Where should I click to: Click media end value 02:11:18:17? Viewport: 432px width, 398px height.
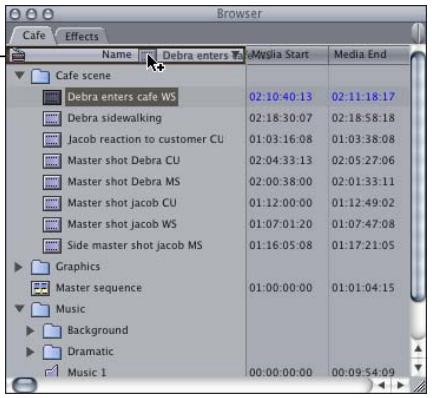click(363, 97)
